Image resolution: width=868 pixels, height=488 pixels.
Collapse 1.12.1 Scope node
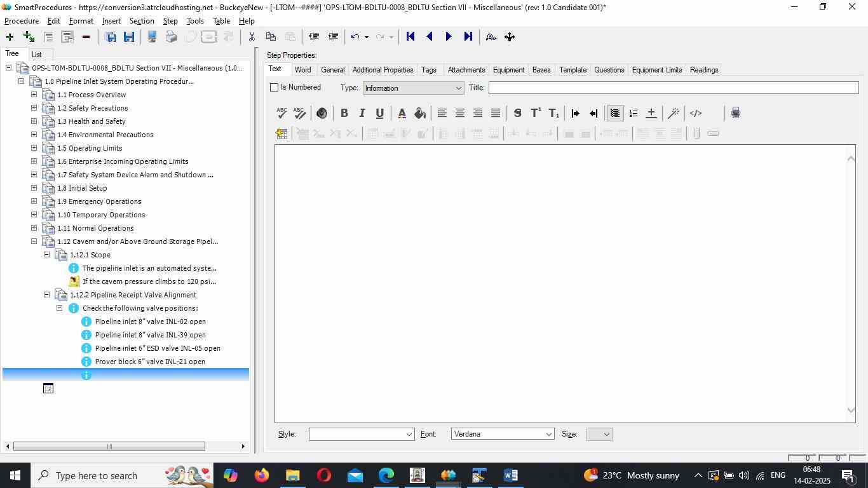coord(47,255)
